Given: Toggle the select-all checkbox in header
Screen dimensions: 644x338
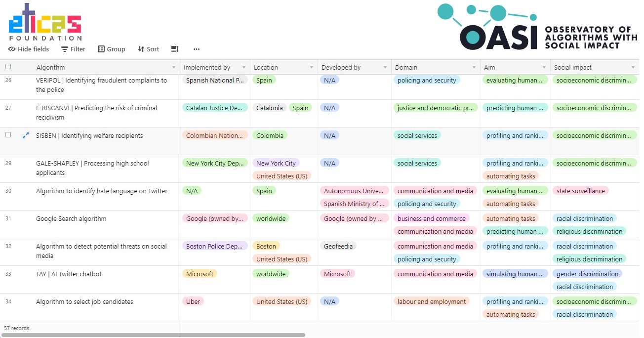Looking at the screenshot, I should [8, 67].
